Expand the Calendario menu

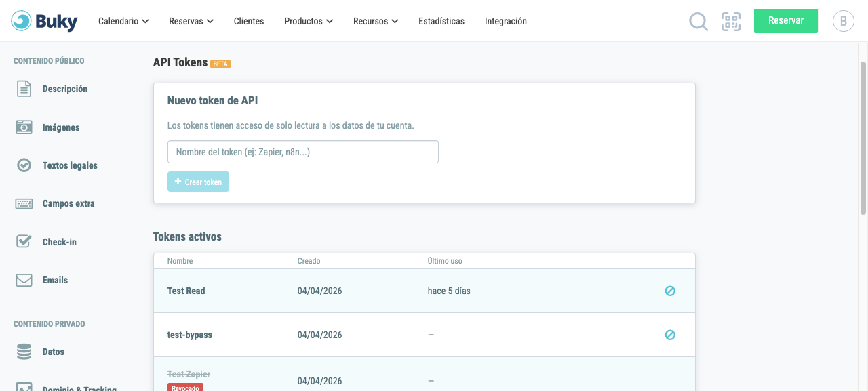click(x=123, y=21)
